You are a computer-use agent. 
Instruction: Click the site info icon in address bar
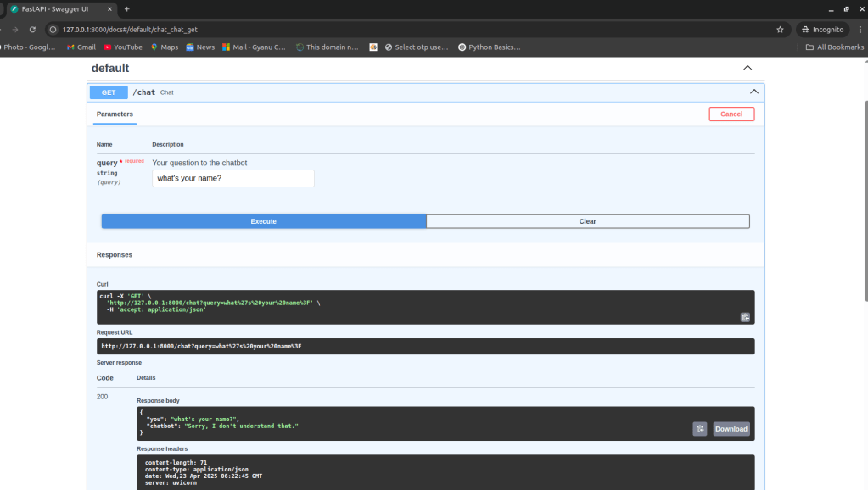click(53, 29)
